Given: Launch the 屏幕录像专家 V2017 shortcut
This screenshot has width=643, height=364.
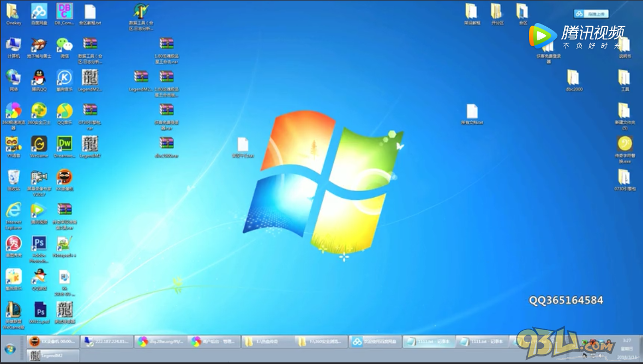Looking at the screenshot, I should (39, 183).
